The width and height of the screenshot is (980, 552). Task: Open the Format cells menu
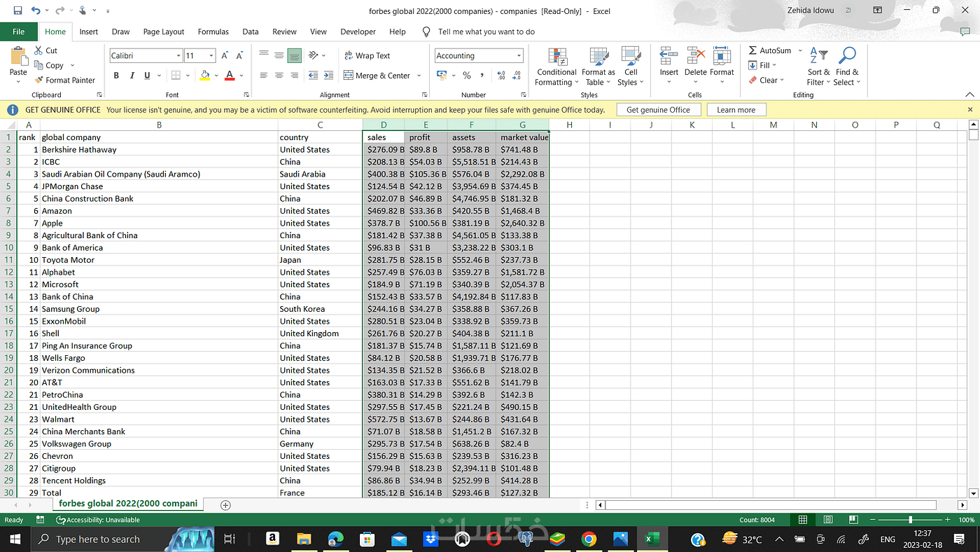[x=722, y=67]
